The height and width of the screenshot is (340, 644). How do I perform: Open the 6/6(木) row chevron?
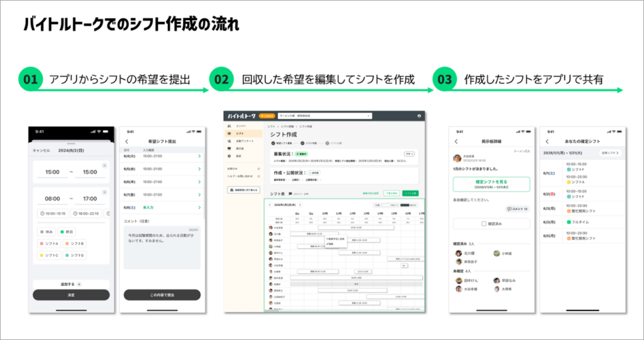pos(199,182)
